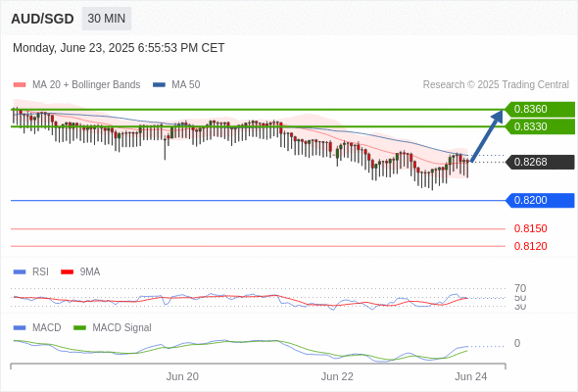Click the 9MA red legend marker
Screen dimensions: 578x392
pyautogui.click(x=67, y=272)
